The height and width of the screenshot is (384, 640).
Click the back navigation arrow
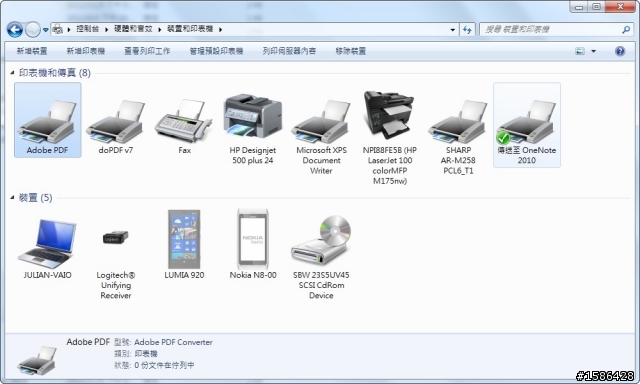15,29
